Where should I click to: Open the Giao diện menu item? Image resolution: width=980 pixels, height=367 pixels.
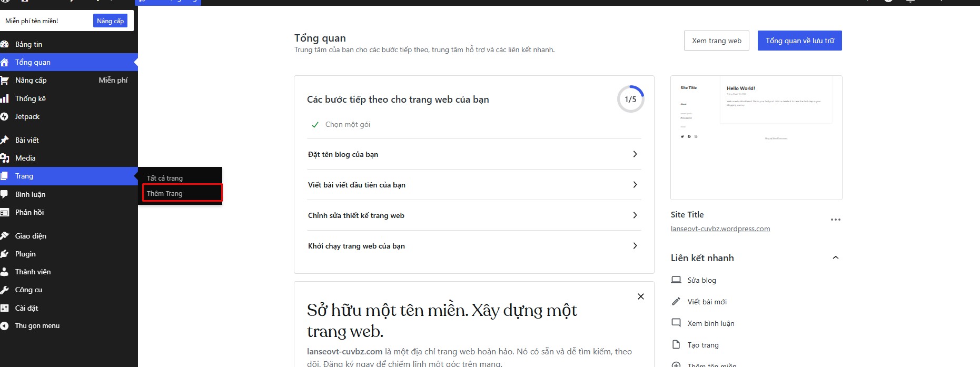pyautogui.click(x=69, y=236)
